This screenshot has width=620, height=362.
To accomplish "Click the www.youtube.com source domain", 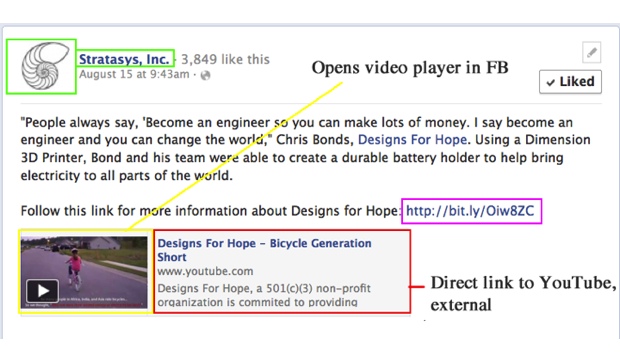I will (x=205, y=272).
